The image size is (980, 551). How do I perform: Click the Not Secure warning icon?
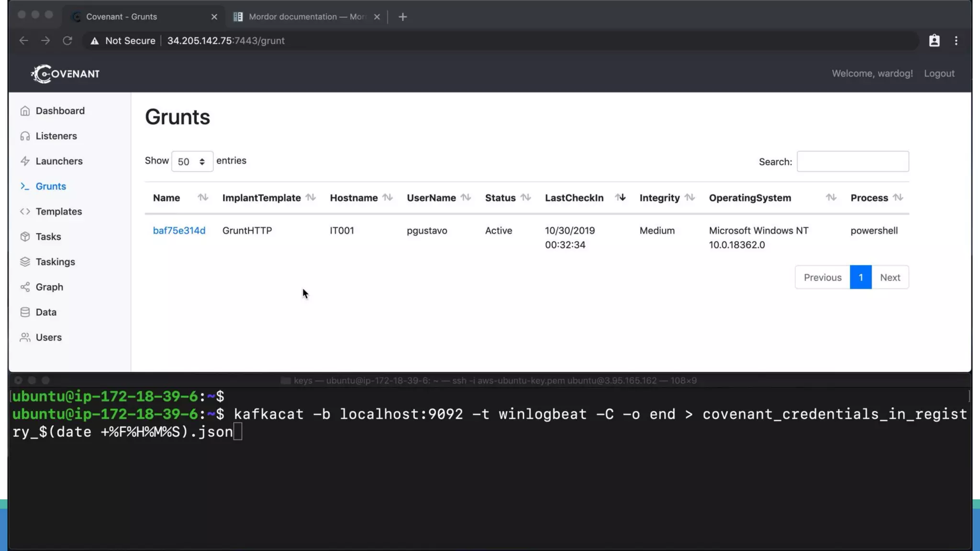(95, 41)
